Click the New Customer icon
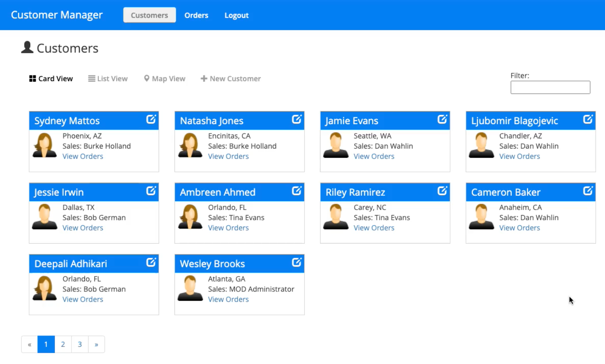 point(204,78)
